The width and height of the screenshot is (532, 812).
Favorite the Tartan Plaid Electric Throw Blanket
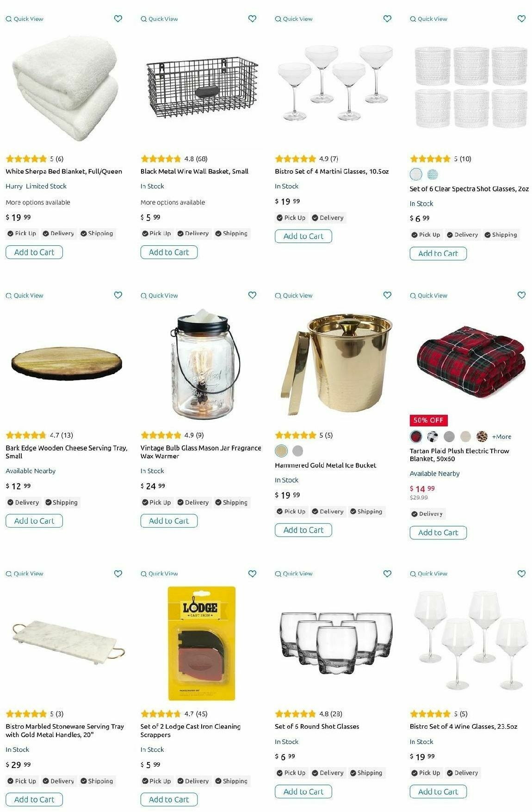(521, 295)
